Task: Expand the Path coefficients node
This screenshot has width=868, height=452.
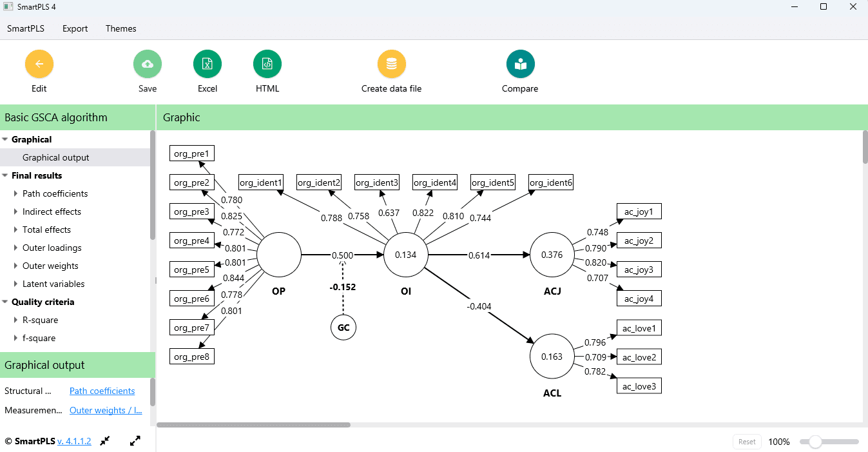Action: coord(16,193)
